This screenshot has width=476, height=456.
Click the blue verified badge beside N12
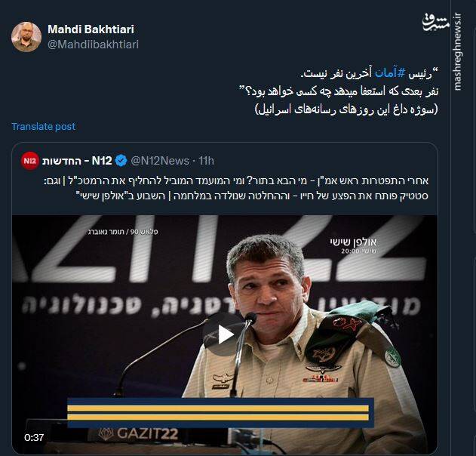pos(121,160)
